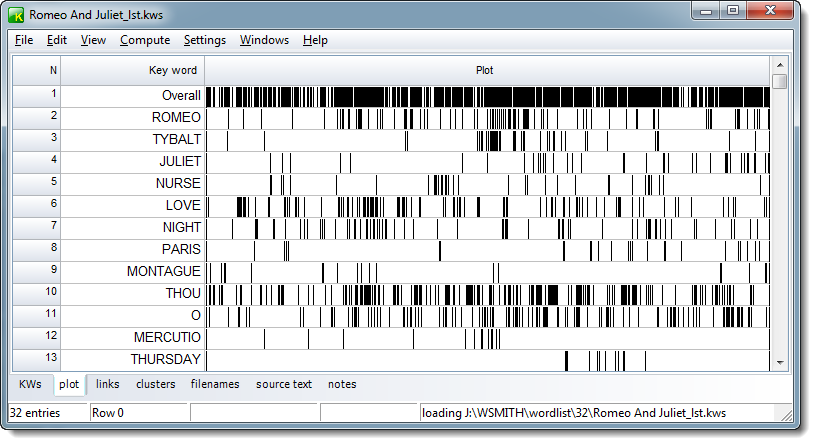Sort by the Key word column header

click(133, 70)
